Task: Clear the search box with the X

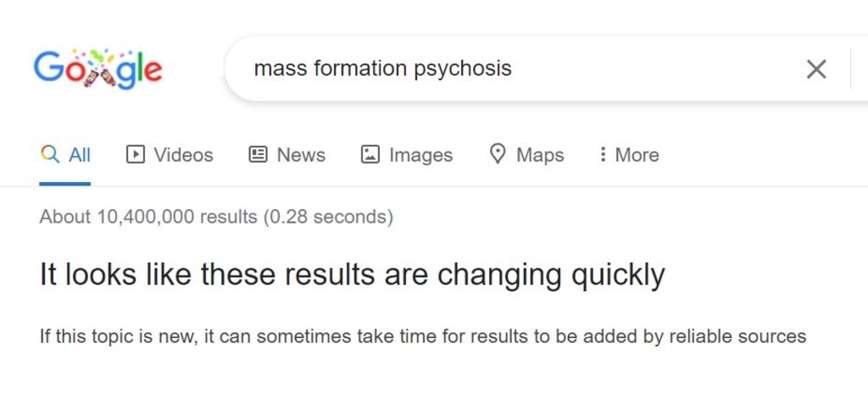Action: click(x=815, y=69)
